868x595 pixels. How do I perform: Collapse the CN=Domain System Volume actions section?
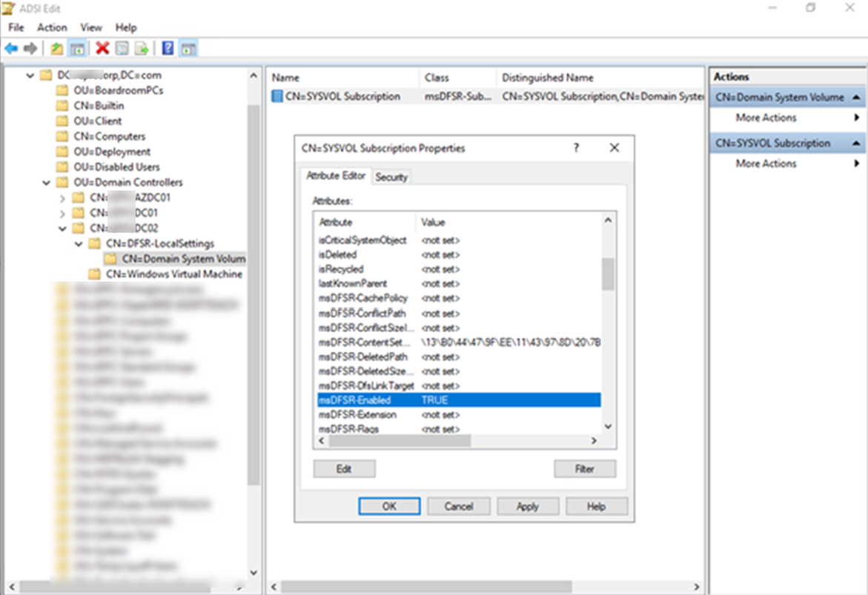point(856,98)
